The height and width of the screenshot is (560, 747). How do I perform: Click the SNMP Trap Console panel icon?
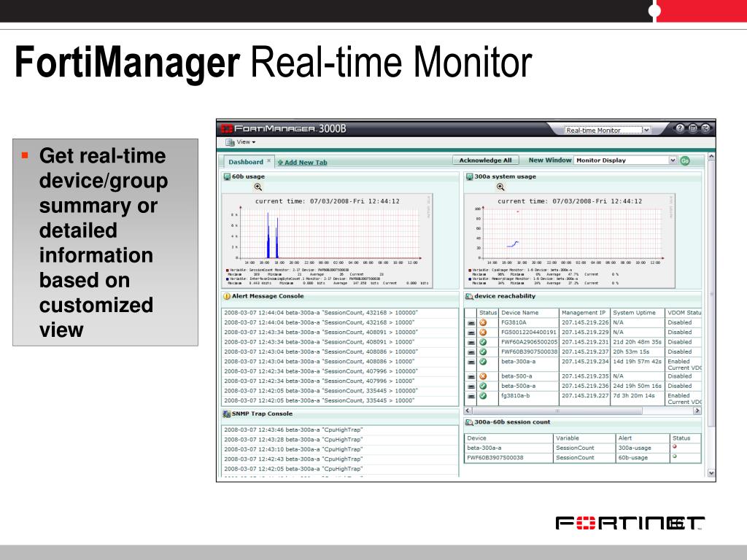point(227,414)
